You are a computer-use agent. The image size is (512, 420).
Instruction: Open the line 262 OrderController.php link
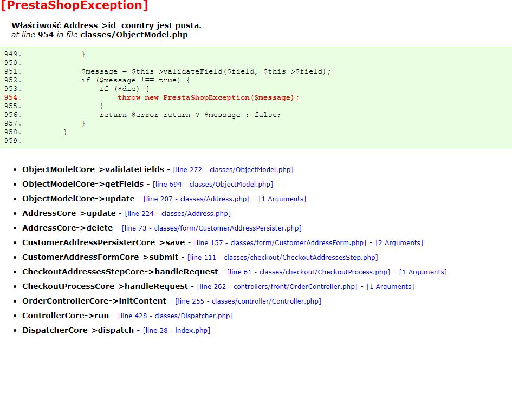pos(277,287)
